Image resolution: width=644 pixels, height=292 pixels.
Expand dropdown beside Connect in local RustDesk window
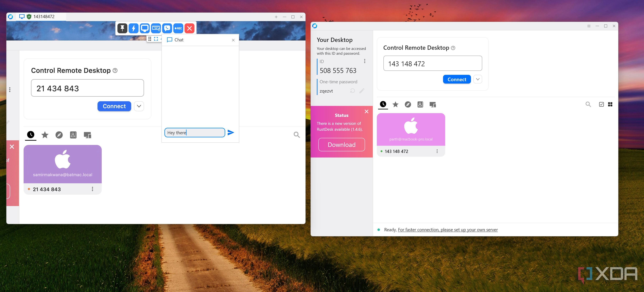pos(478,79)
